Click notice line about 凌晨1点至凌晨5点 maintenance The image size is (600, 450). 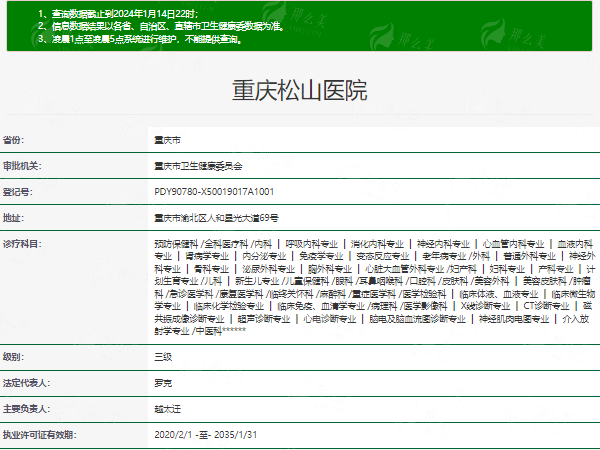[x=140, y=39]
